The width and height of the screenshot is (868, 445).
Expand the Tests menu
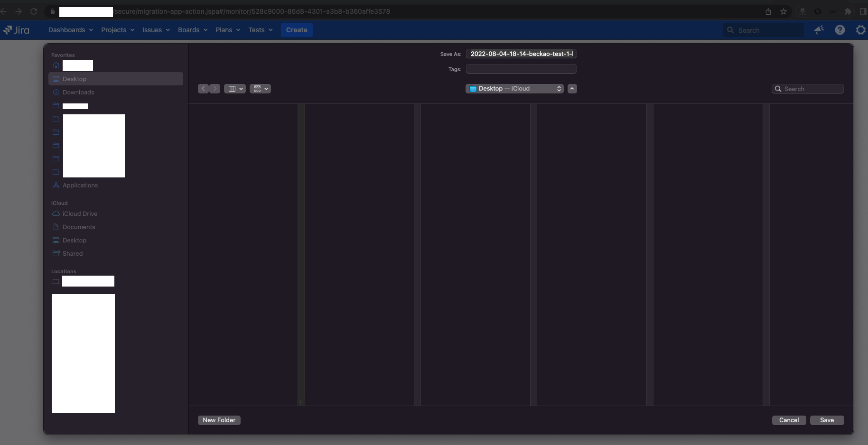coord(261,30)
